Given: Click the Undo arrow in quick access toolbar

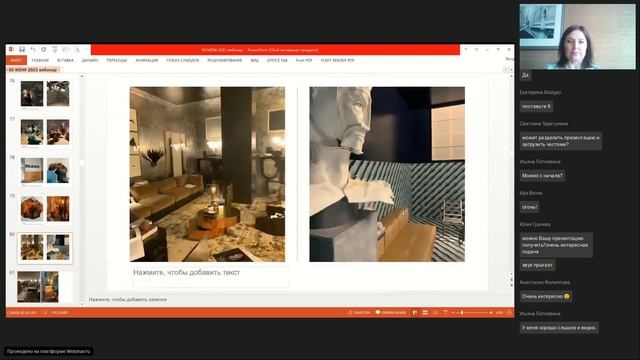Looking at the screenshot, I should (x=33, y=49).
